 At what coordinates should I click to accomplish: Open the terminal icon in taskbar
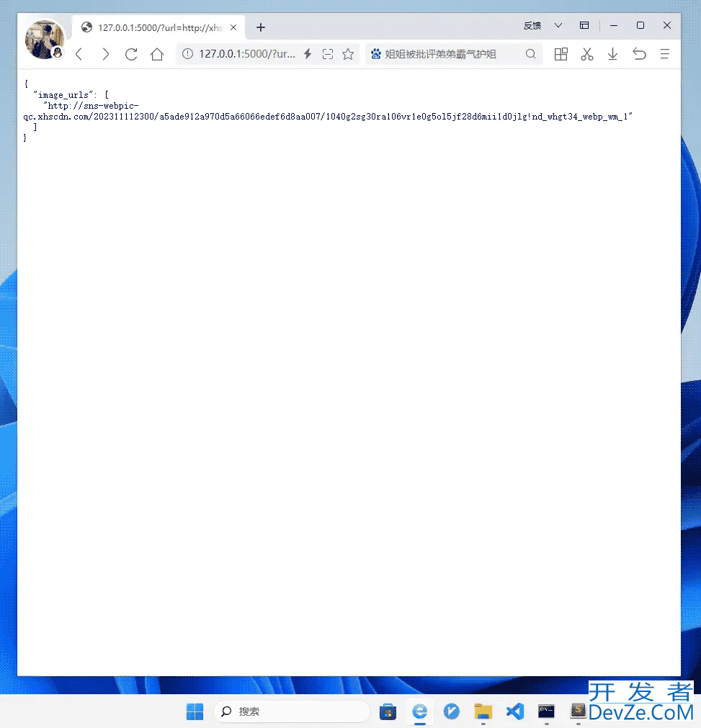click(546, 711)
